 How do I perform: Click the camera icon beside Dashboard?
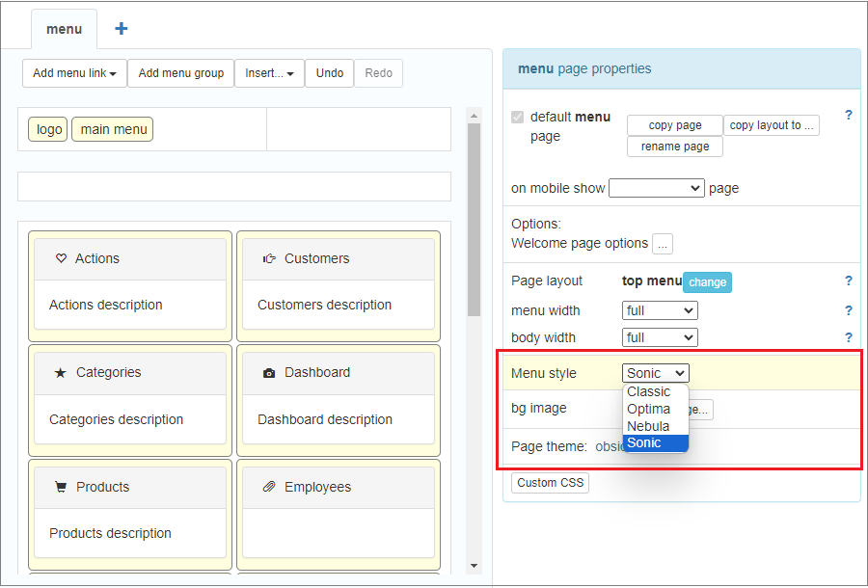coord(269,373)
